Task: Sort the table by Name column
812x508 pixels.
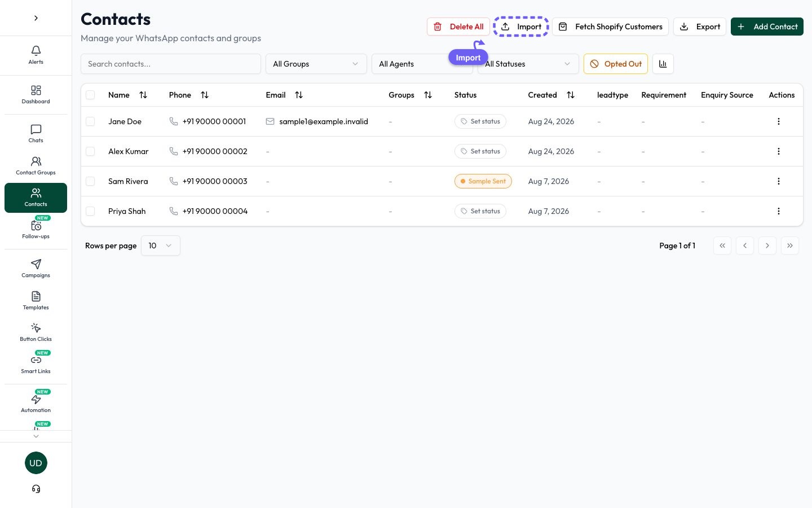Action: pyautogui.click(x=143, y=95)
